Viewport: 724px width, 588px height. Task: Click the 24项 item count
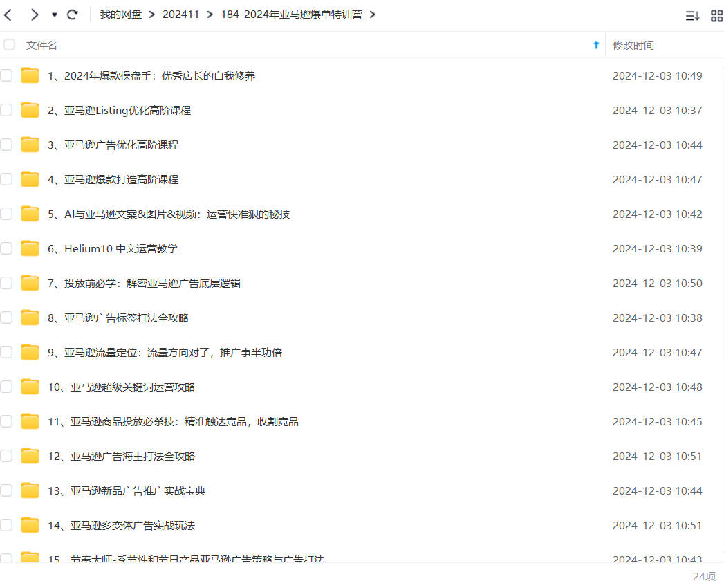click(x=704, y=576)
